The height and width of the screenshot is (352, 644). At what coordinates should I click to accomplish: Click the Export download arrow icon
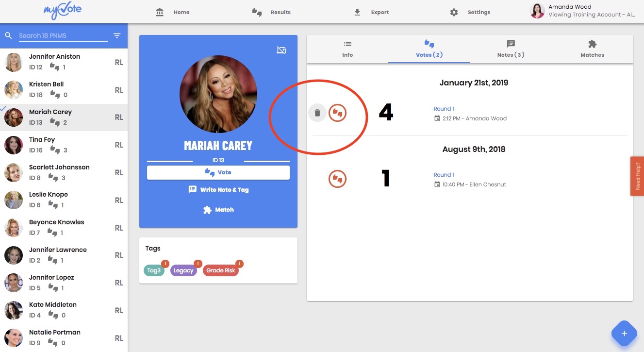[358, 12]
